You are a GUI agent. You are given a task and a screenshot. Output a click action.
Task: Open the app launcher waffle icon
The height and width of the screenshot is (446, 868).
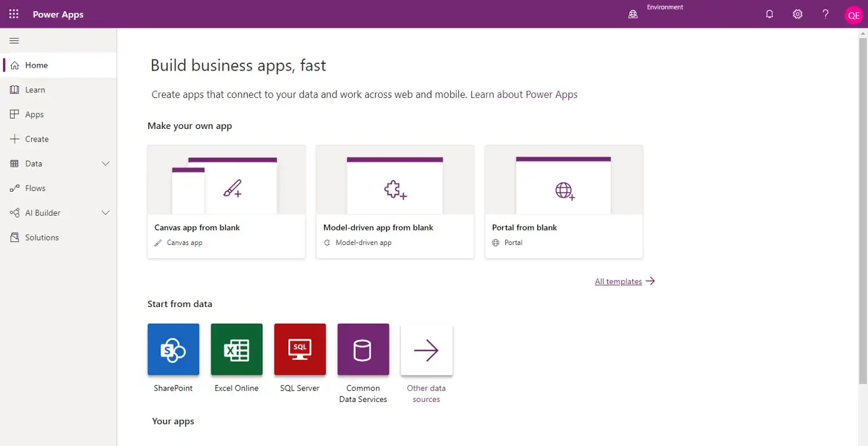(14, 14)
